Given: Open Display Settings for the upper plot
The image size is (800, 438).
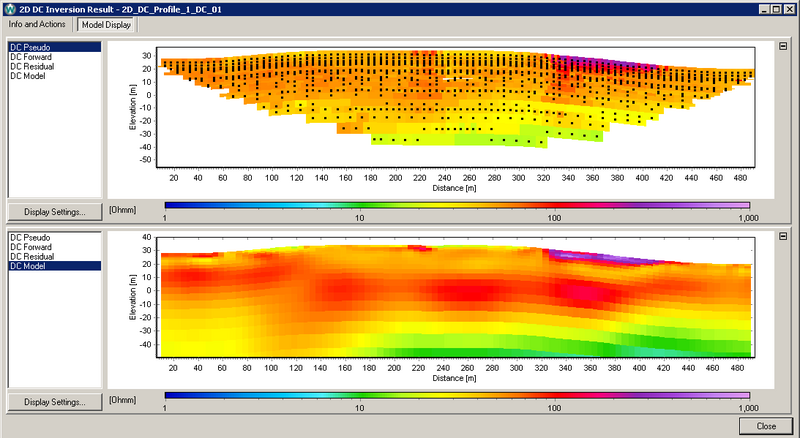Looking at the screenshot, I should 55,212.
